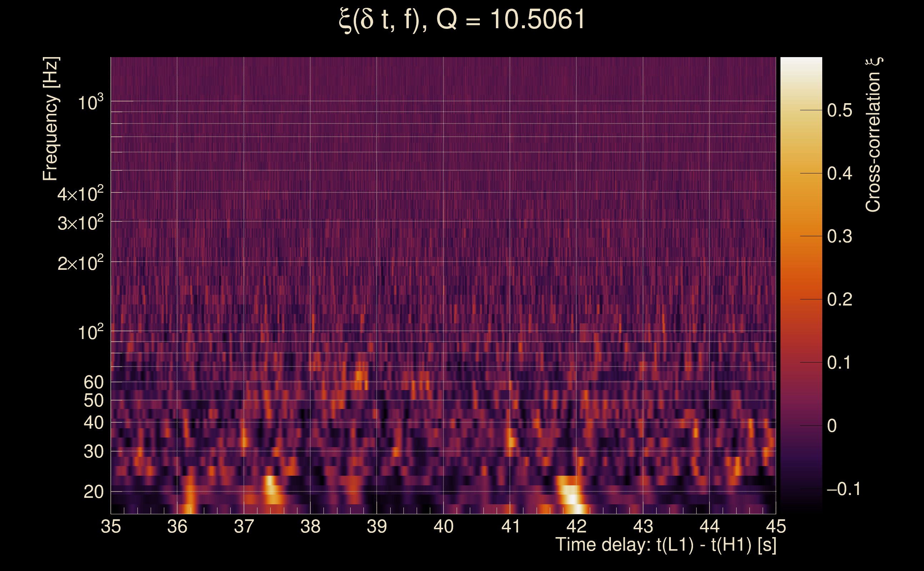
Task: Click the 60 Hz frequency tick label
Action: point(93,382)
